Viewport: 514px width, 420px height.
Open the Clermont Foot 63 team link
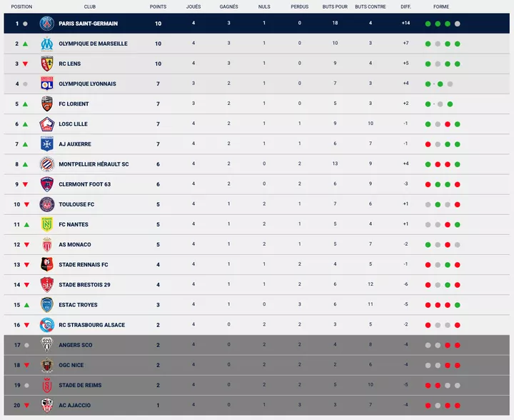(x=84, y=184)
